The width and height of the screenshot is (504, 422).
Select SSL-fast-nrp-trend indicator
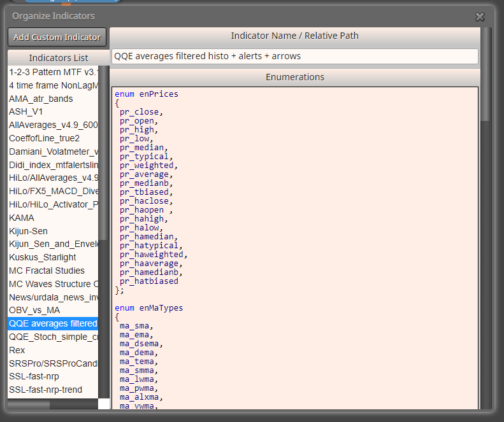click(x=53, y=390)
